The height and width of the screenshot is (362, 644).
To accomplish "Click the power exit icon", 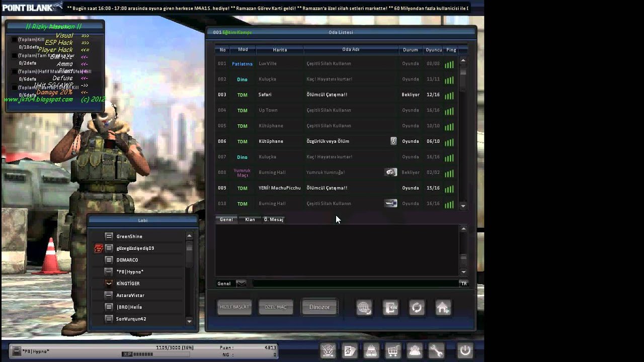I will click(465, 350).
